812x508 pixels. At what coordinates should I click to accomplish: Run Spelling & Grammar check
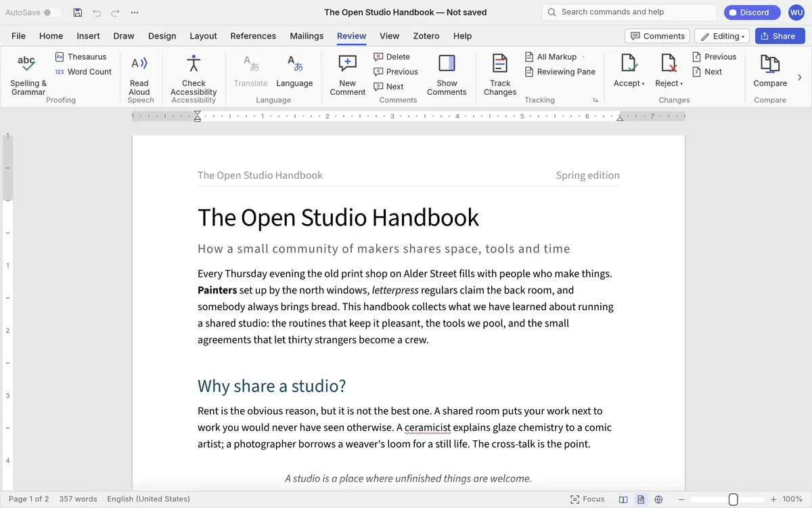pos(28,75)
